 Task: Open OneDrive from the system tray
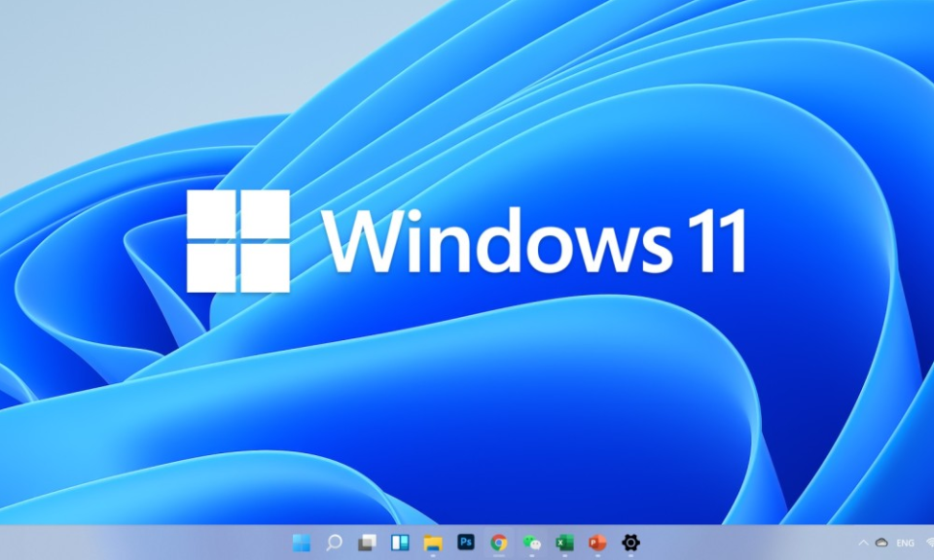tap(880, 542)
